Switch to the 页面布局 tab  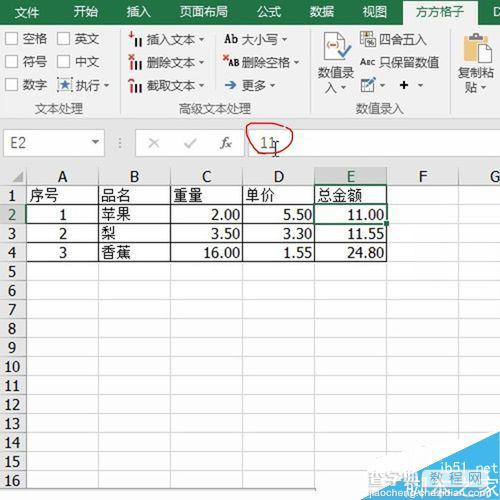coord(204,12)
